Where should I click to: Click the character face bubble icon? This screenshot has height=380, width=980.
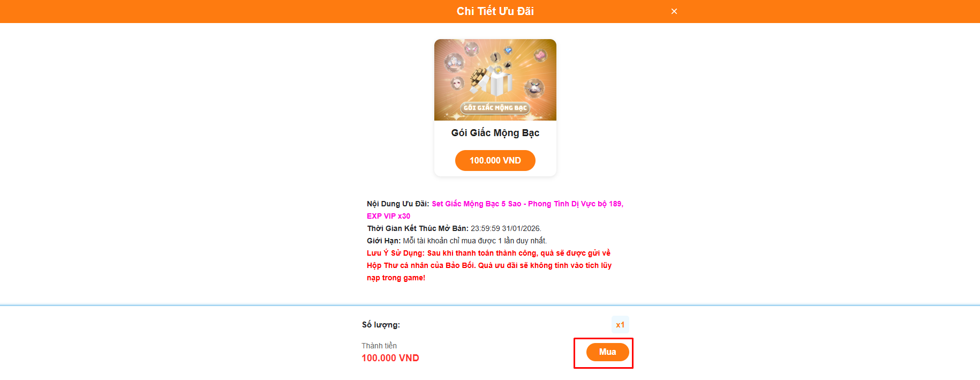click(x=458, y=83)
